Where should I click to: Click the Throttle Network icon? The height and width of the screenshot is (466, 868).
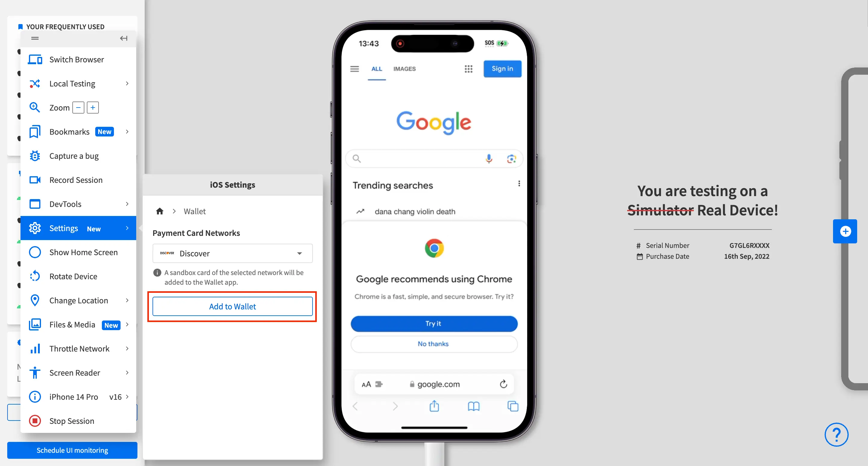[36, 349]
